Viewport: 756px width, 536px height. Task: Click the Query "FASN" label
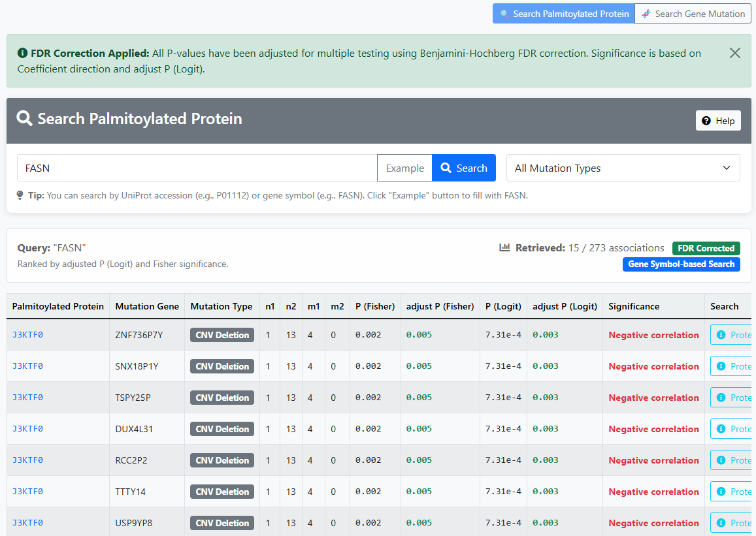(52, 248)
